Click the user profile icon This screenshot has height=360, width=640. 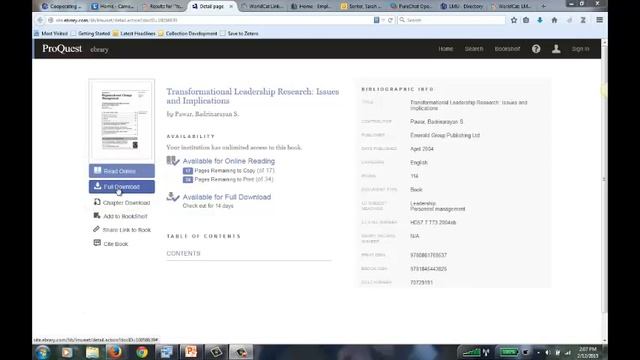[x=556, y=49]
